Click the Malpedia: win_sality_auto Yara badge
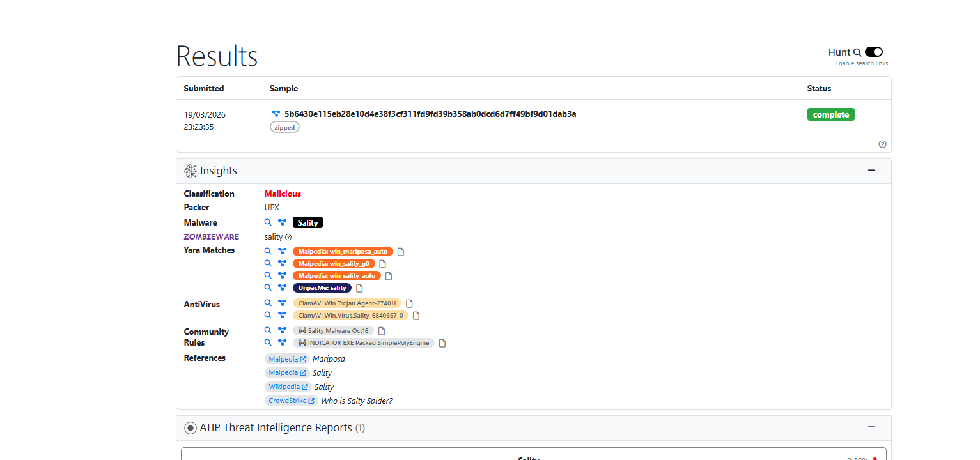The height and width of the screenshot is (460, 980). pyautogui.click(x=336, y=276)
